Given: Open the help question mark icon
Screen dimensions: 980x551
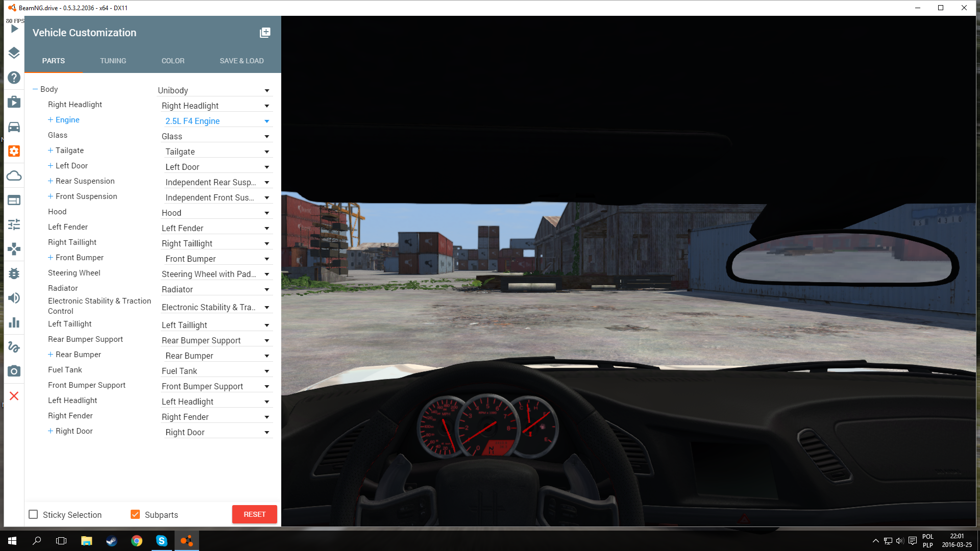Looking at the screenshot, I should click(14, 78).
